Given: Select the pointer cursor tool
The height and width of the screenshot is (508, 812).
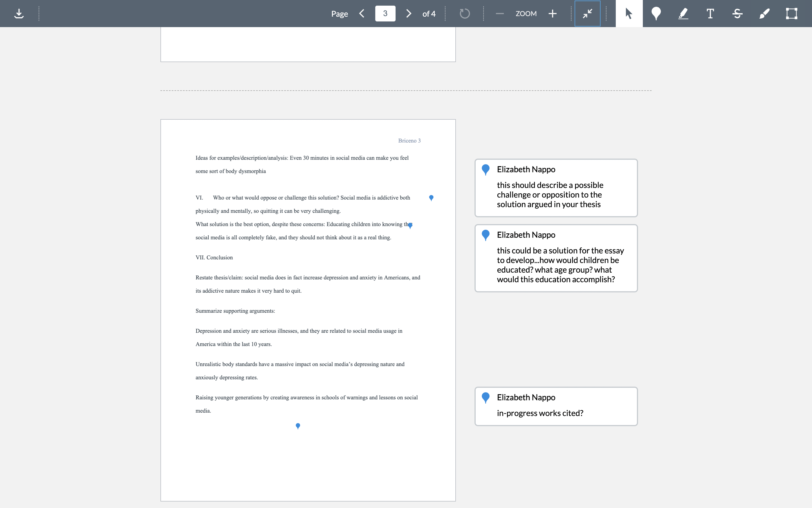Looking at the screenshot, I should pyautogui.click(x=629, y=14).
